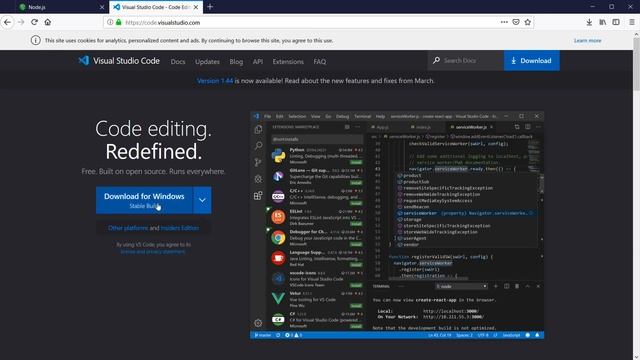The height and width of the screenshot is (360, 640).
Task: Open the Blog navigation item
Action: pyautogui.click(x=236, y=62)
